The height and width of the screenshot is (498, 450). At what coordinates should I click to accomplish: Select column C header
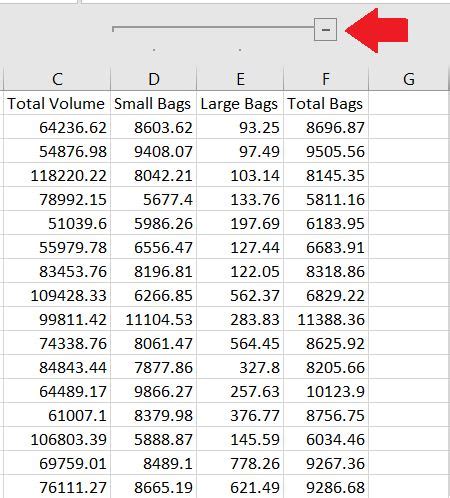[57, 79]
